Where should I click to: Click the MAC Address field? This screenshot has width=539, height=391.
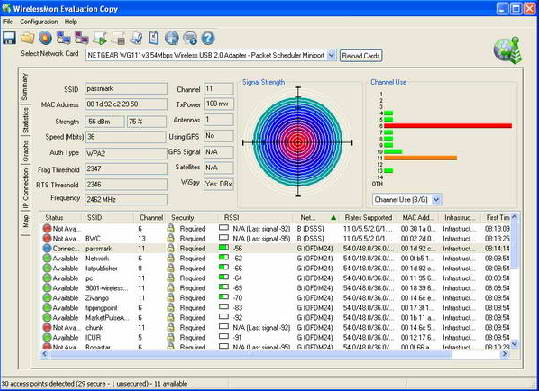click(x=126, y=104)
